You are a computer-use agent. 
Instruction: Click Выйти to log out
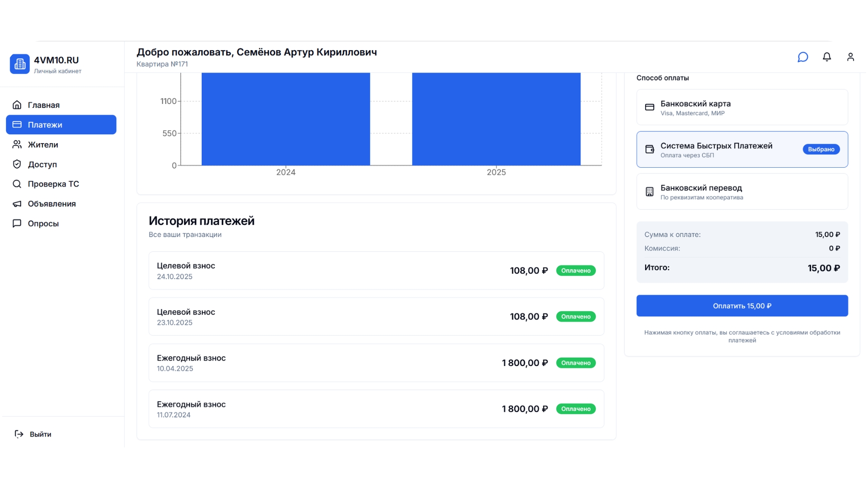pyautogui.click(x=40, y=434)
